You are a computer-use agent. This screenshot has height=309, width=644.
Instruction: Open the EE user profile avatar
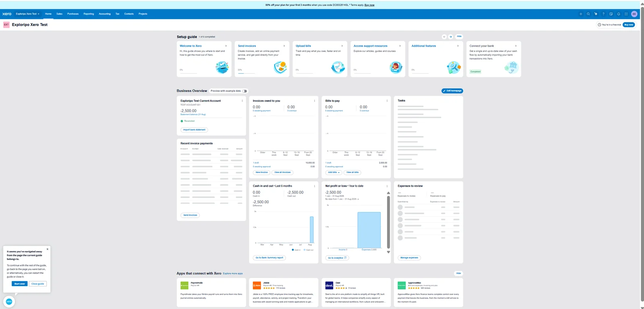634,14
